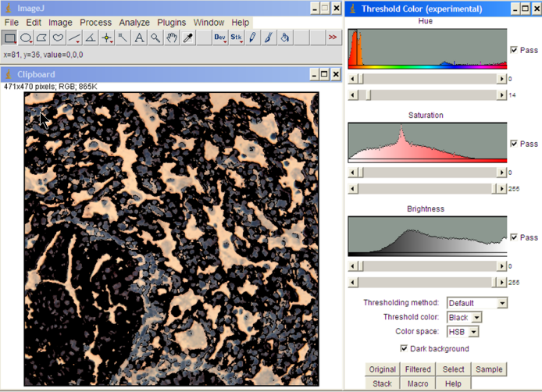Select the Flood Fill bucket tool

(285, 37)
